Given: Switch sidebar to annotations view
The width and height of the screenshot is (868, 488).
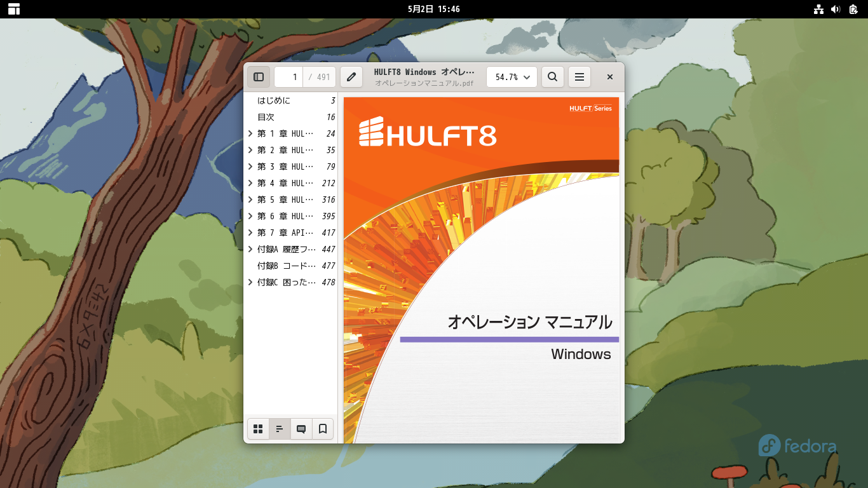Looking at the screenshot, I should pos(301,429).
